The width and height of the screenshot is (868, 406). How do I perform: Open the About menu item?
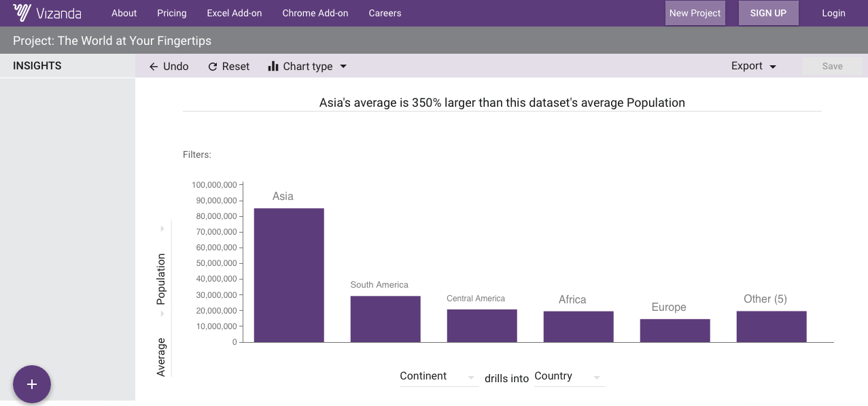(x=124, y=13)
